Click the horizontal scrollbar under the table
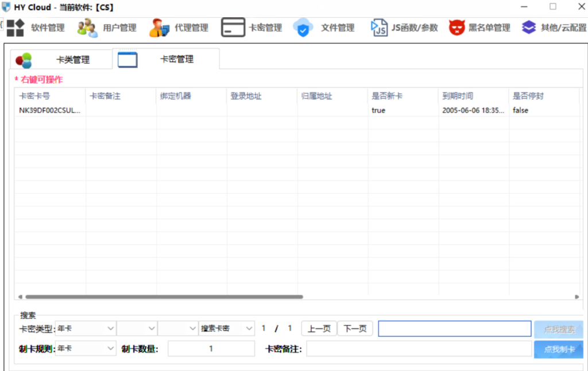Viewport: 588px width, 371px height. pyautogui.click(x=164, y=297)
